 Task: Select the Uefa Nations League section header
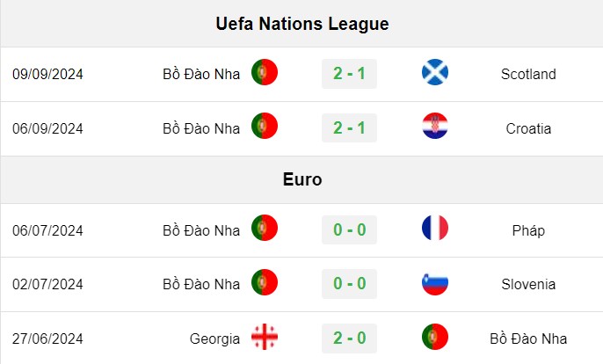click(x=301, y=24)
